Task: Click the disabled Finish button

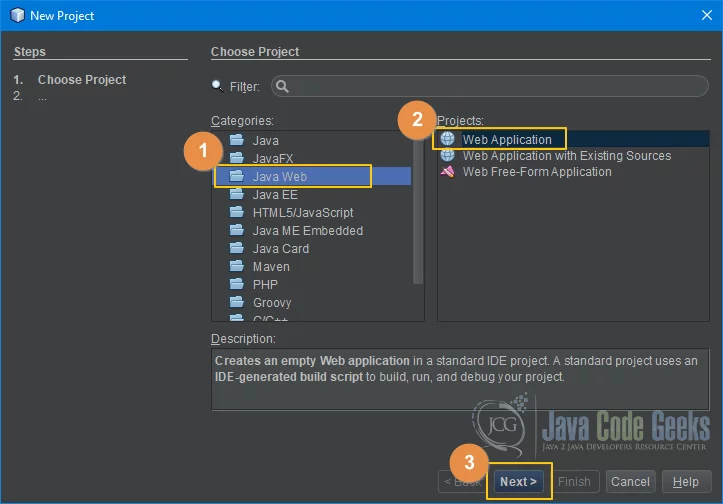Action: coord(574,481)
